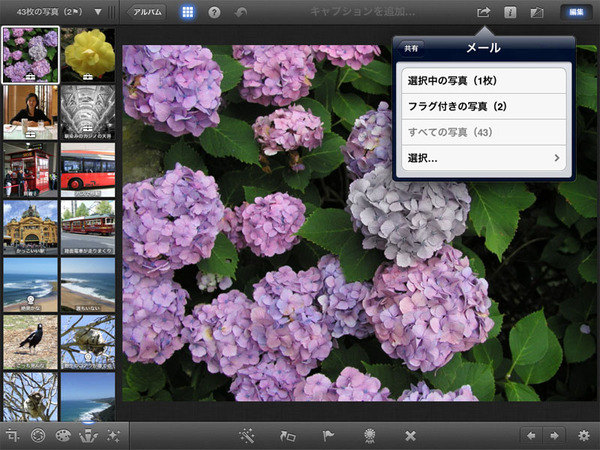
Task: Select the red bus thumbnail
Action: [x=88, y=170]
